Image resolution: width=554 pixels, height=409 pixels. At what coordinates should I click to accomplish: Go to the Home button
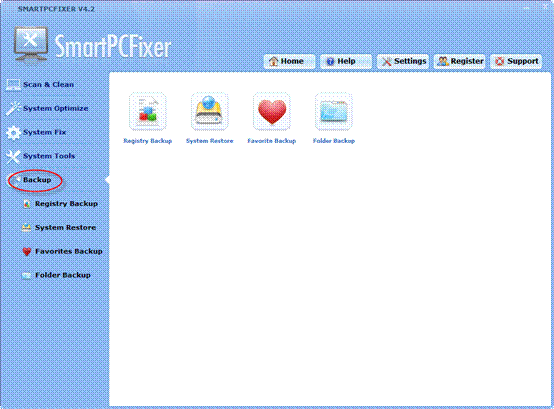click(x=289, y=61)
